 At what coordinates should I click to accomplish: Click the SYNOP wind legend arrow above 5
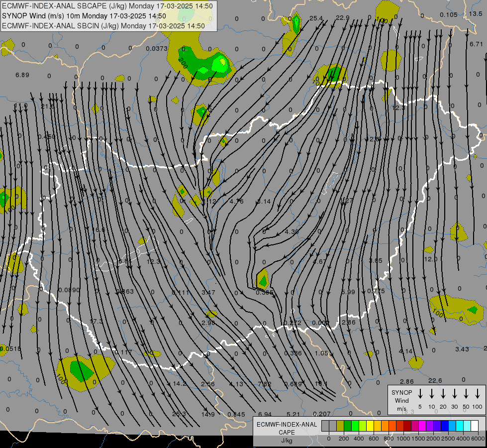420,394
